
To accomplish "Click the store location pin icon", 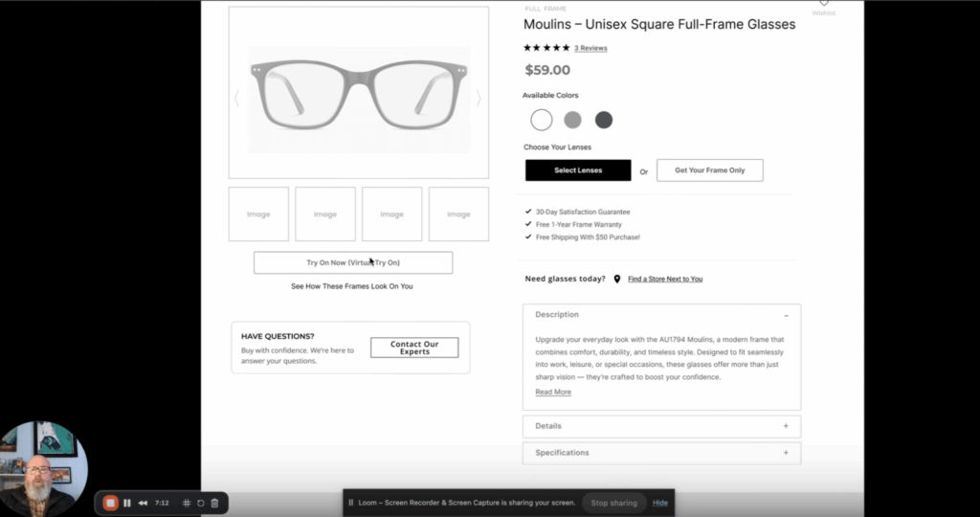I will (617, 279).
